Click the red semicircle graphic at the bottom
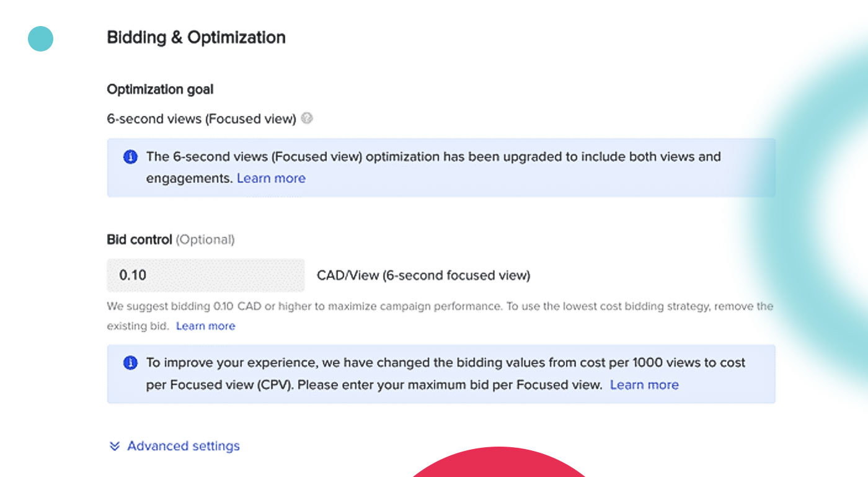The height and width of the screenshot is (477, 868). click(x=499, y=462)
